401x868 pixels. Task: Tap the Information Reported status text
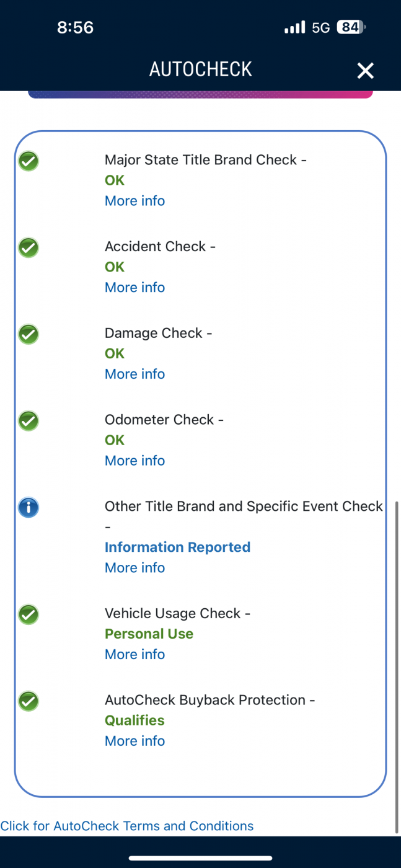coord(177,547)
